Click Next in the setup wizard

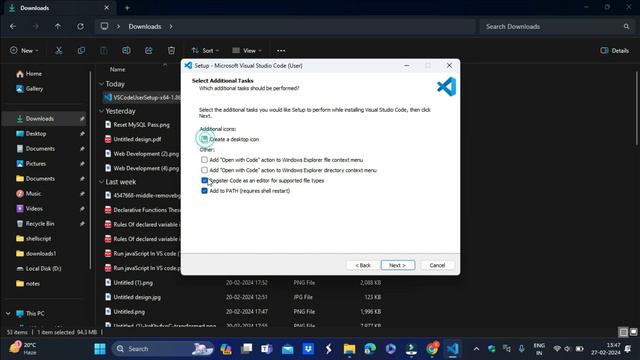pyautogui.click(x=398, y=265)
